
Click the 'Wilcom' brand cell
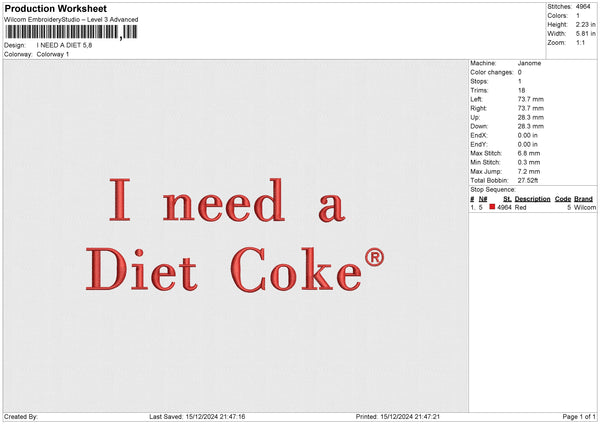(x=585, y=207)
